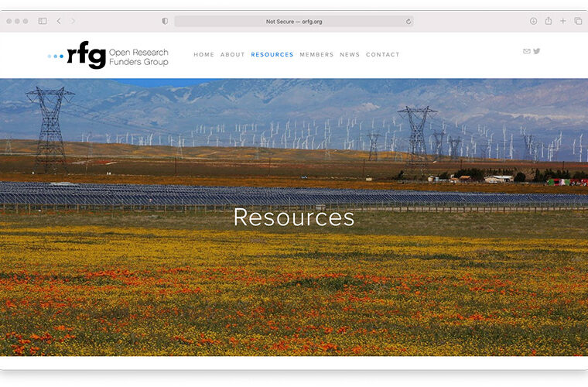The height and width of the screenshot is (387, 588).
Task: Click the green fullscreen window button
Action: pyautogui.click(x=26, y=21)
